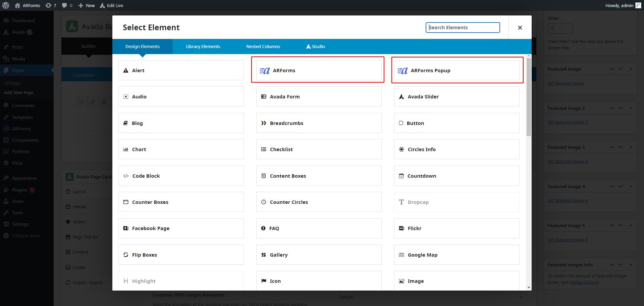Select the Chart element icon
644x306 pixels.
tap(126, 149)
